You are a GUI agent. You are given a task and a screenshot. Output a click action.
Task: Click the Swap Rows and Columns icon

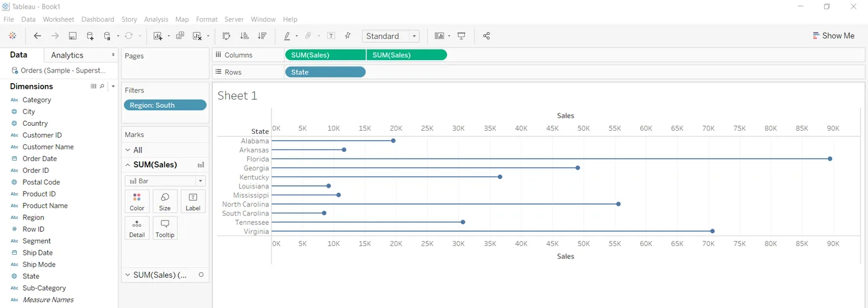(226, 36)
